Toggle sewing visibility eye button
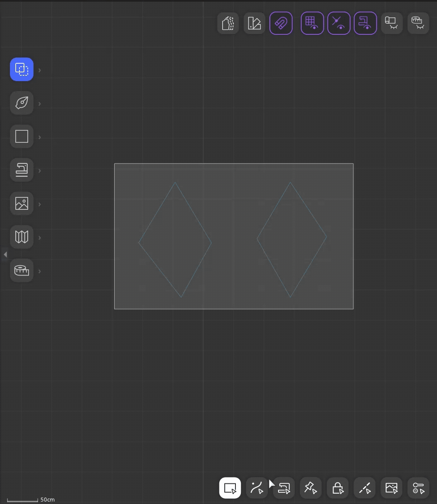437x504 pixels. (x=365, y=23)
